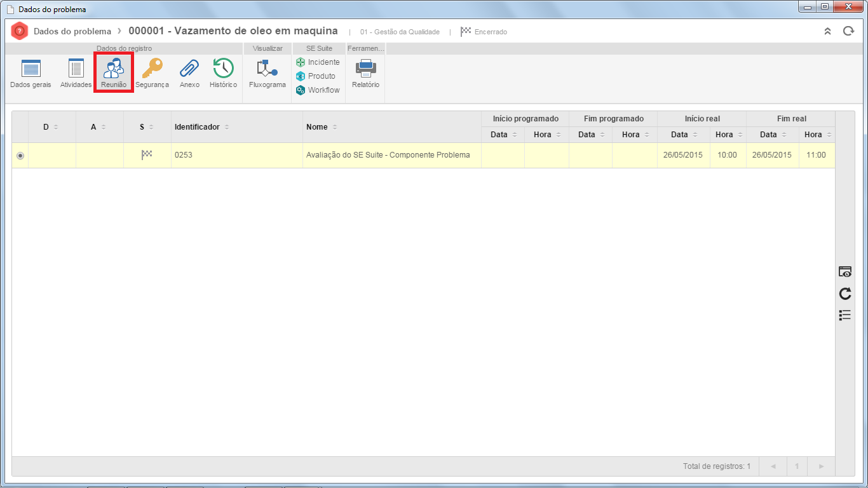Screen dimensions: 868x488
Task: Sort by the D column
Action: [51, 127]
